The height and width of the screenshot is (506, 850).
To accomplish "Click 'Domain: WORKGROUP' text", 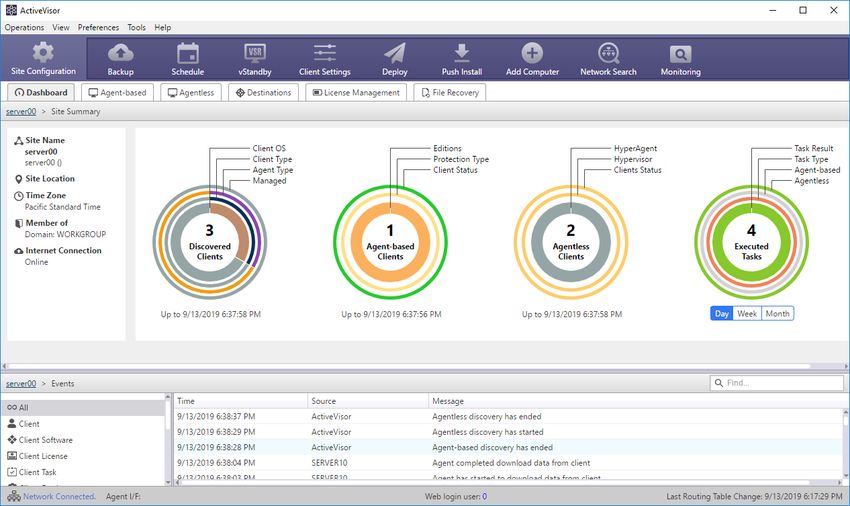I will tap(65, 234).
